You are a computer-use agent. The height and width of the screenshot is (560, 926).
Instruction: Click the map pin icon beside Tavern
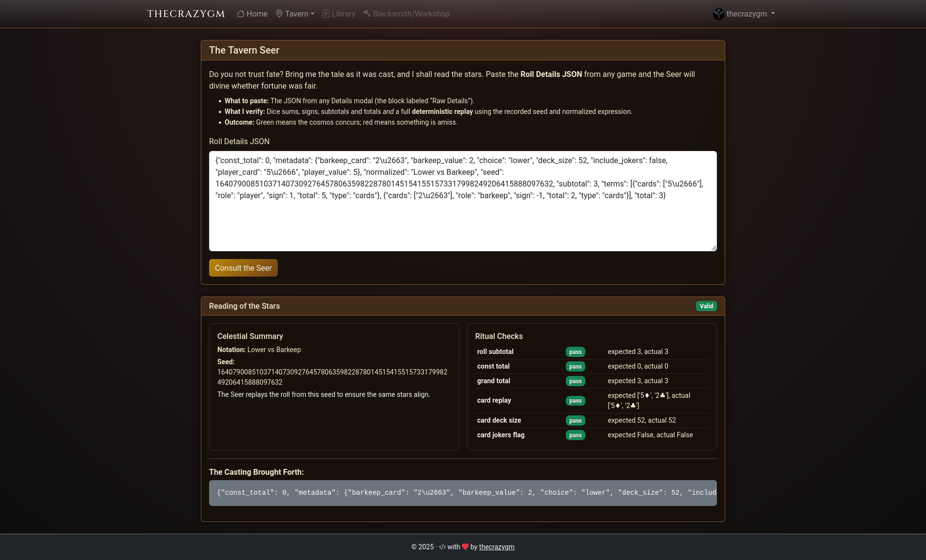point(279,14)
